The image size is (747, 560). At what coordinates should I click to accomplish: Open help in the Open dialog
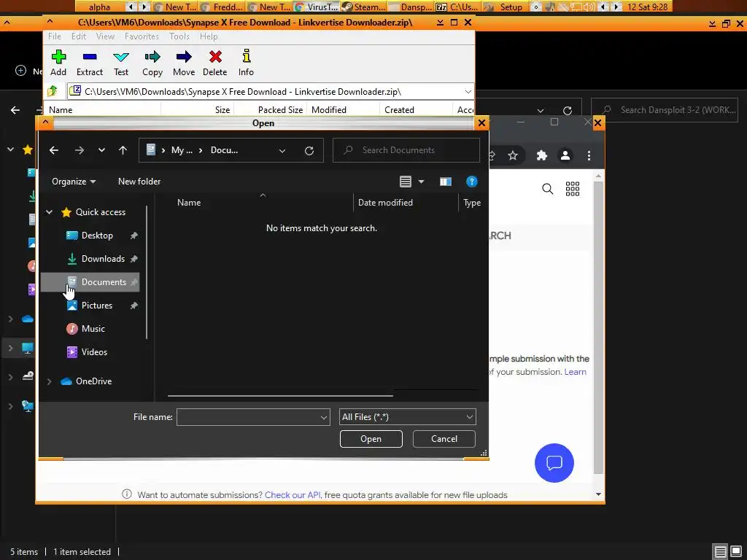coord(472,182)
